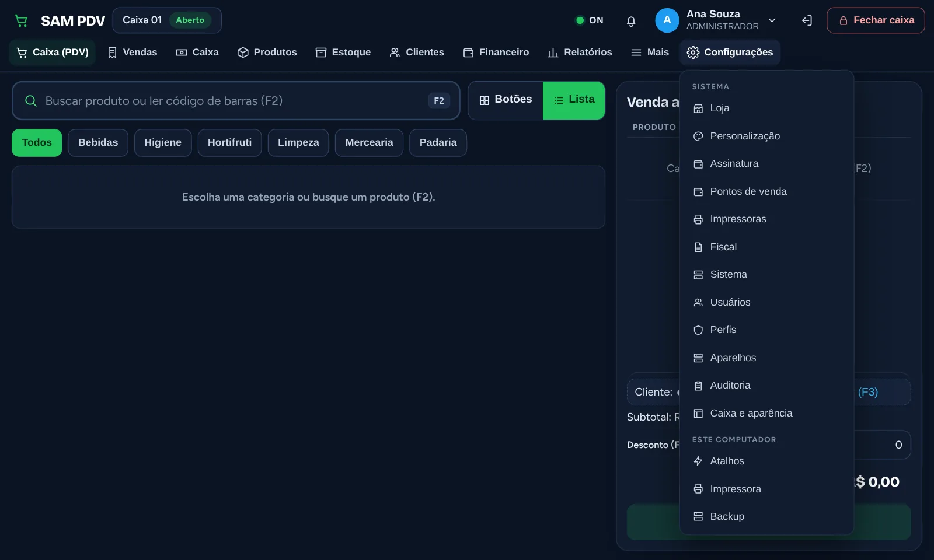Focus the product search barcode field

pos(236,101)
